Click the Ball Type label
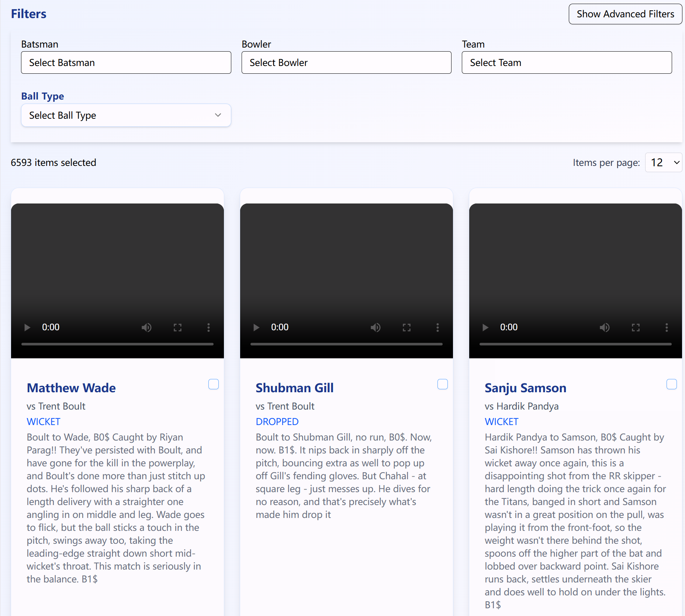The width and height of the screenshot is (685, 616). (x=43, y=96)
